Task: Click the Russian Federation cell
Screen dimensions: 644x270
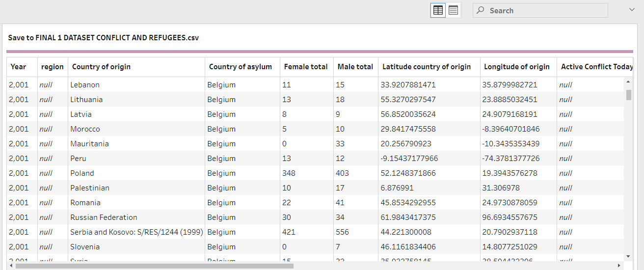Action: [104, 217]
